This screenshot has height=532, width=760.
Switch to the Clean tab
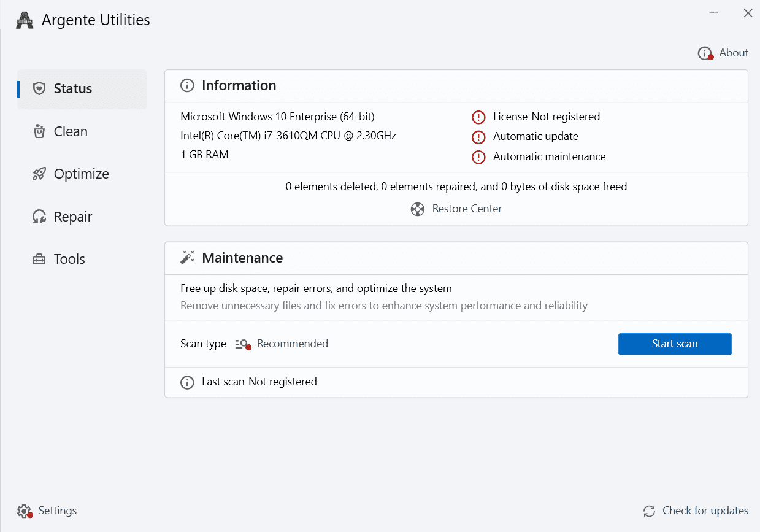71,131
